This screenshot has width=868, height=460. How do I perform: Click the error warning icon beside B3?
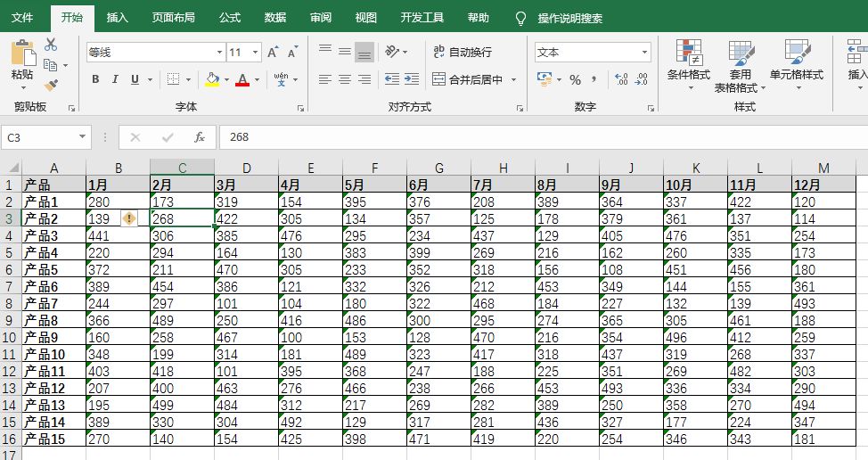pos(129,218)
